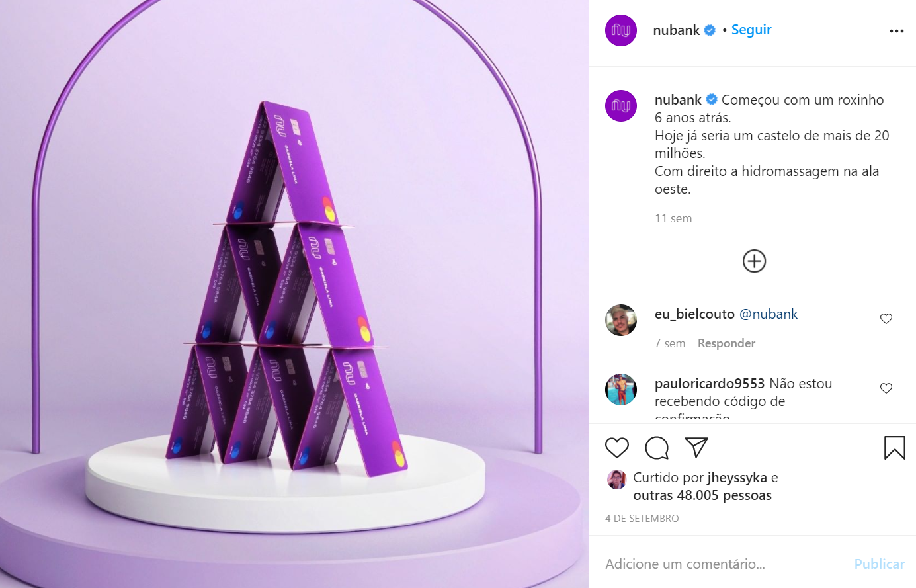This screenshot has width=916, height=588.
Task: Click the Publicar button
Action: [879, 564]
